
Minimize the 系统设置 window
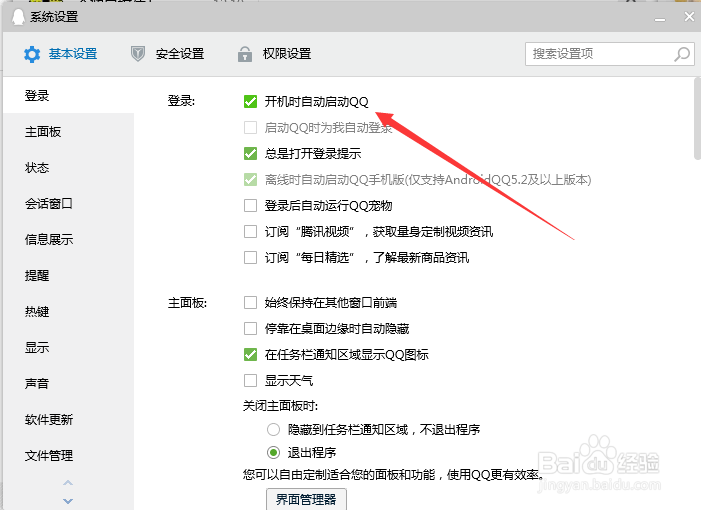pyautogui.click(x=660, y=19)
